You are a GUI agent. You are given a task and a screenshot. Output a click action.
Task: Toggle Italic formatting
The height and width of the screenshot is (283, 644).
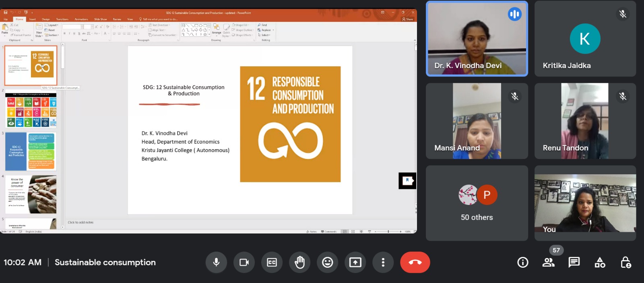[69, 33]
